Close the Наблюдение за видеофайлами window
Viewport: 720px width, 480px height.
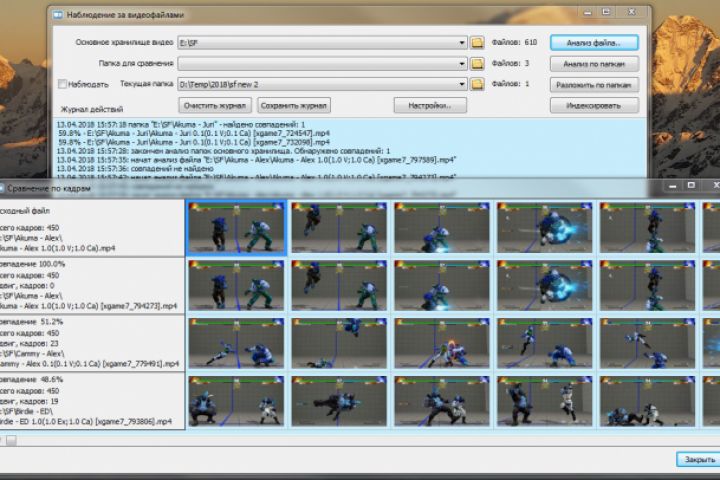click(x=631, y=12)
